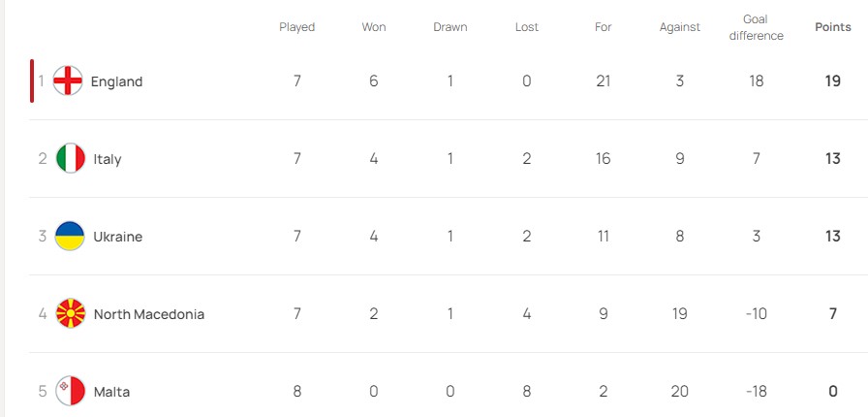
Task: Open the England team link
Action: click(x=116, y=81)
